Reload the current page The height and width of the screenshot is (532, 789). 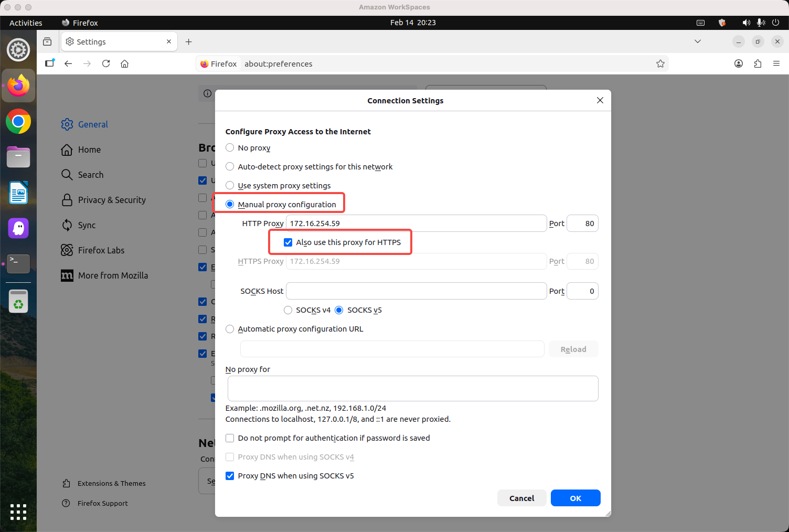(x=106, y=63)
